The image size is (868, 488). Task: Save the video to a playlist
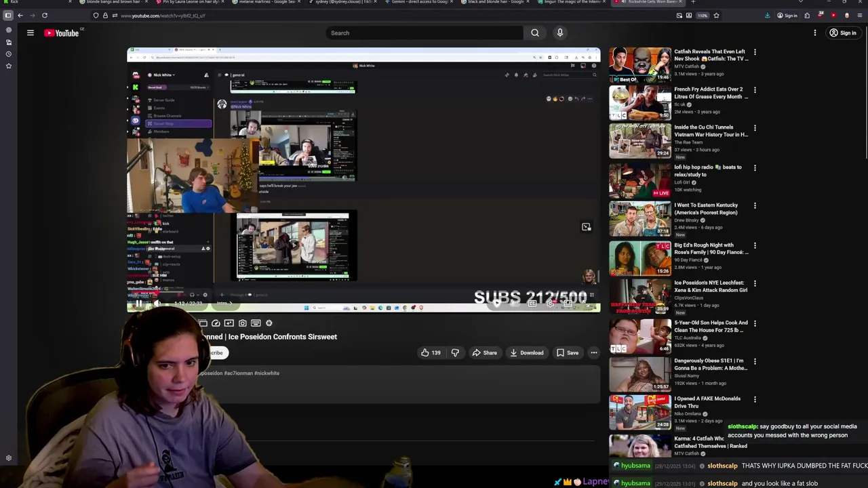tap(568, 352)
